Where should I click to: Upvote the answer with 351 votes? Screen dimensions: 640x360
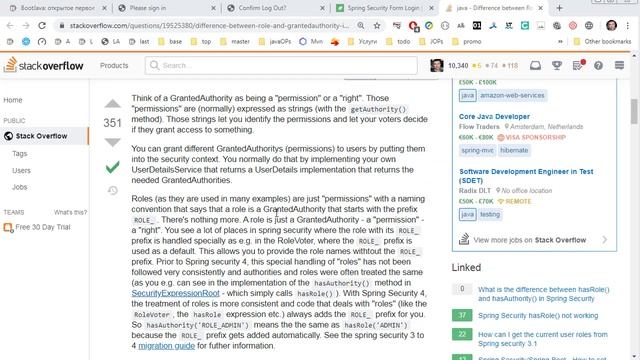[x=112, y=104]
